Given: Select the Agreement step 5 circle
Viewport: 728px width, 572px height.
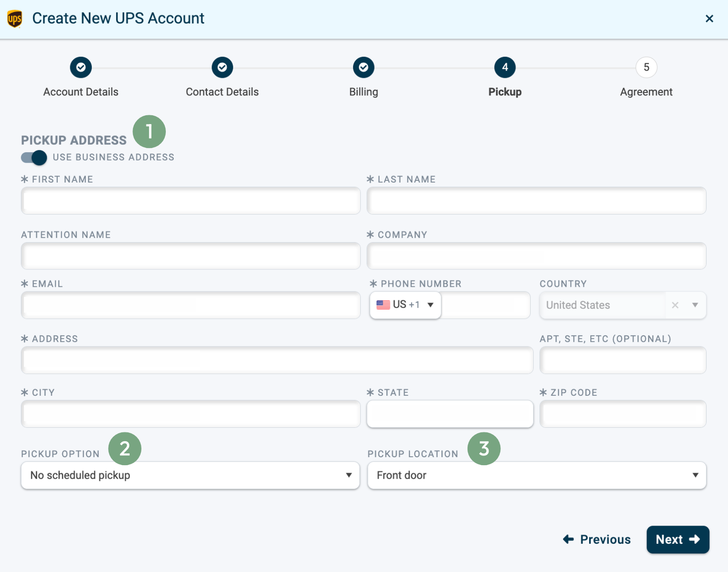Looking at the screenshot, I should click(646, 67).
